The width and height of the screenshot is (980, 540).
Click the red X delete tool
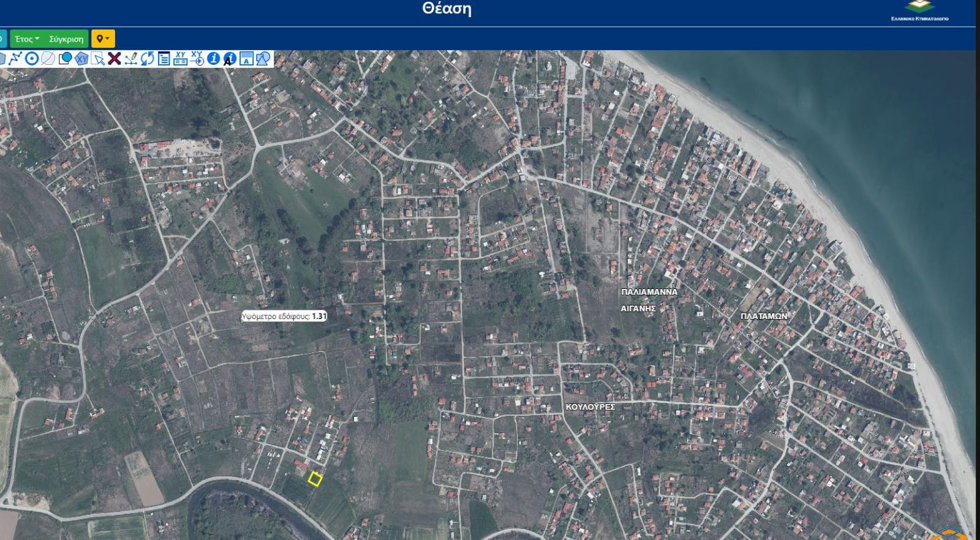114,59
